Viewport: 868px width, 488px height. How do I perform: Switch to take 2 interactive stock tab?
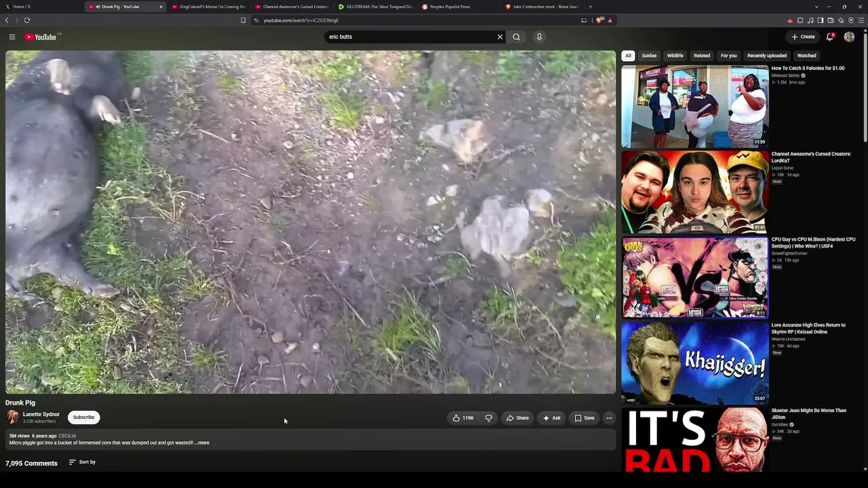[542, 7]
